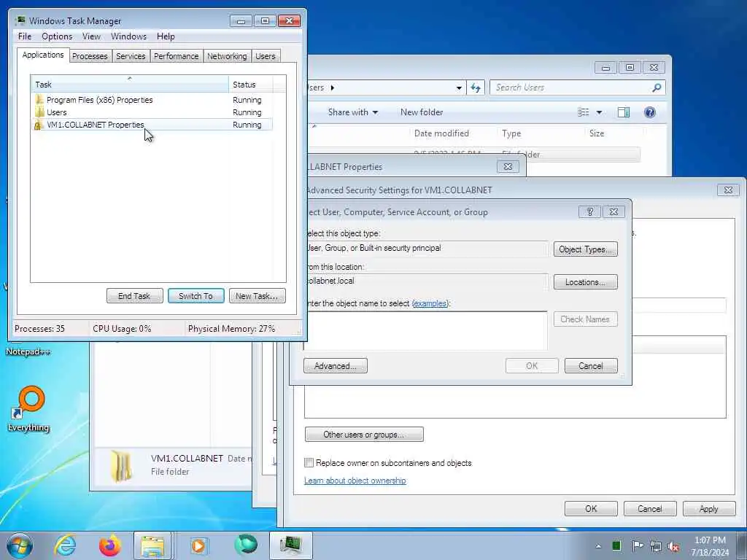This screenshot has height=560, width=747.
Task: Switch to the Processes tab
Action: point(90,56)
